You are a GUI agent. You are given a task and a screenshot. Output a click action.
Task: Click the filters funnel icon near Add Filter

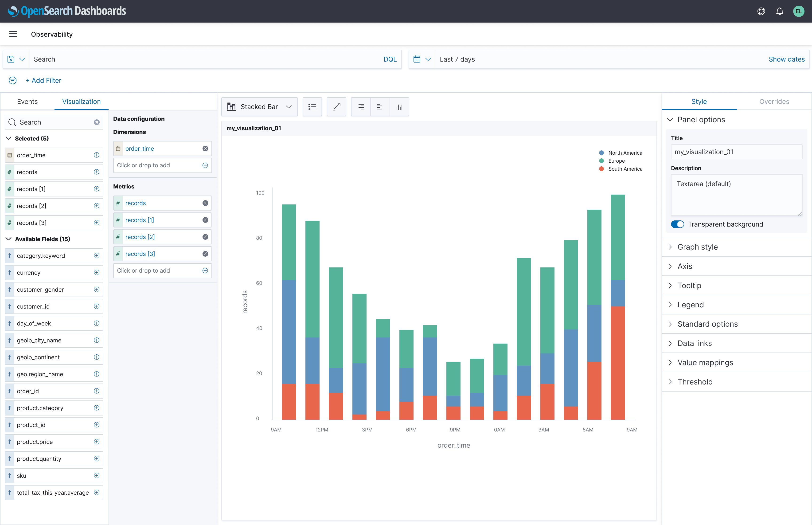13,80
